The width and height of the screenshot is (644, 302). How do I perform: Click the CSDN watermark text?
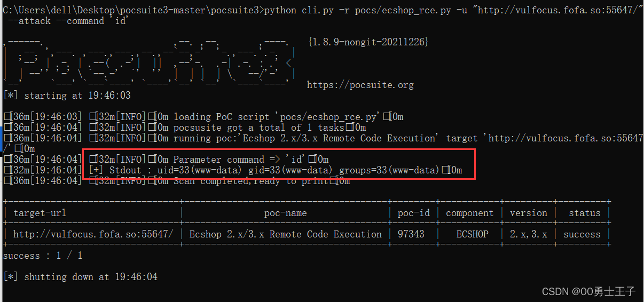tap(588, 291)
